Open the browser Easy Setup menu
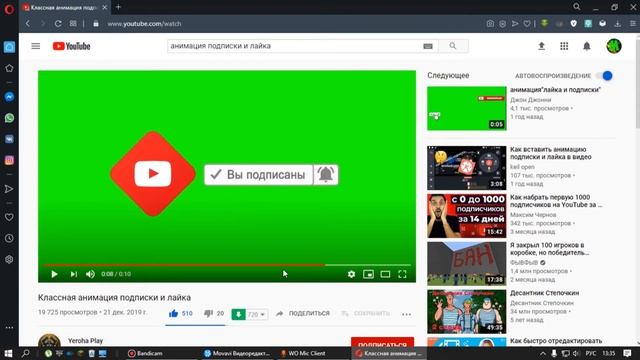 [x=633, y=24]
